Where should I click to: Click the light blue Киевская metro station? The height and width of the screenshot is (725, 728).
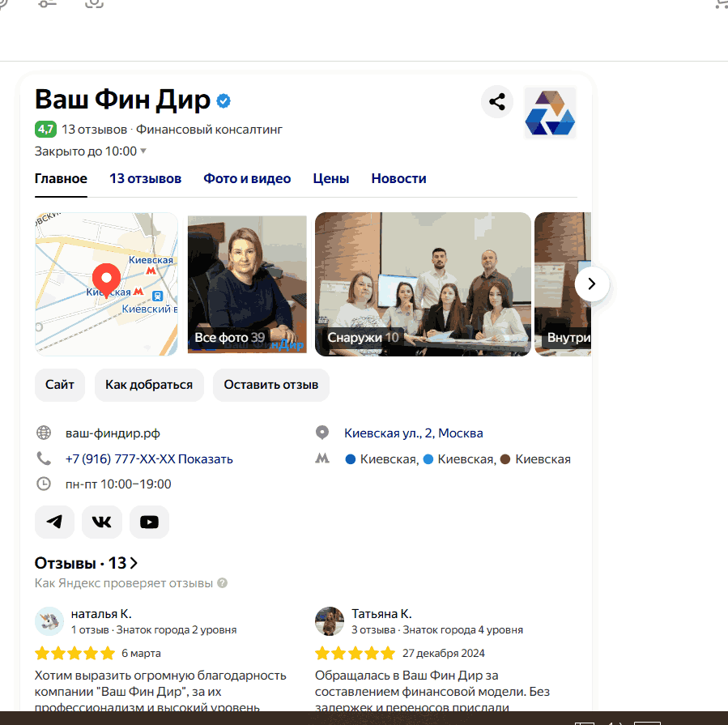click(x=460, y=459)
